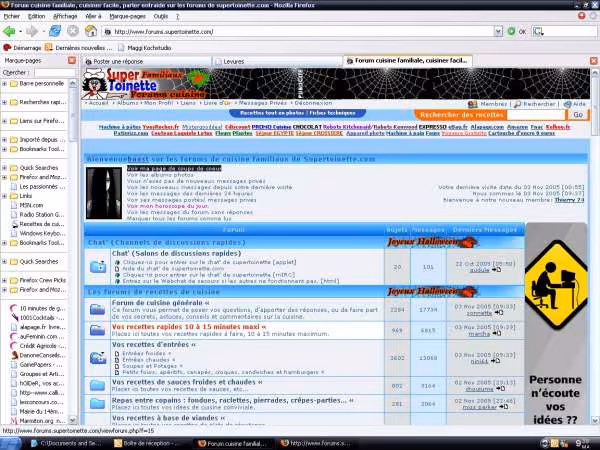Open the MSN.com bookmark in the sidebar
The width and height of the screenshot is (600, 450).
pyautogui.click(x=31, y=205)
